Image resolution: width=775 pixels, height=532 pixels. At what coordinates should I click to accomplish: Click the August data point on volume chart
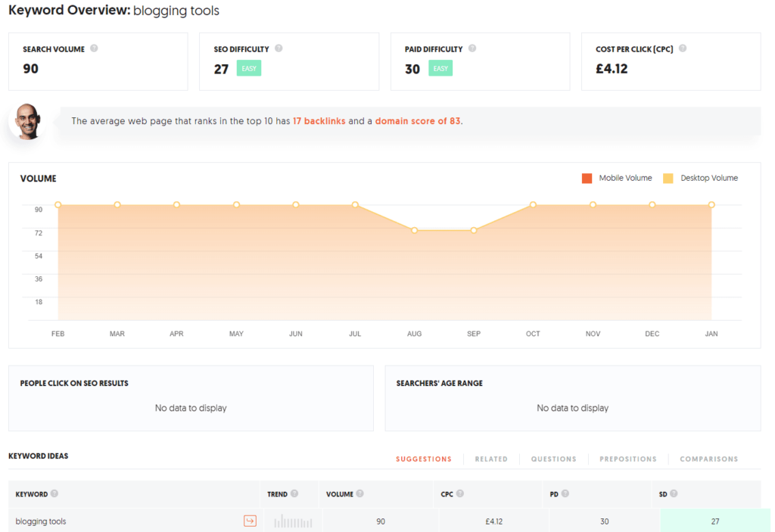(414, 230)
